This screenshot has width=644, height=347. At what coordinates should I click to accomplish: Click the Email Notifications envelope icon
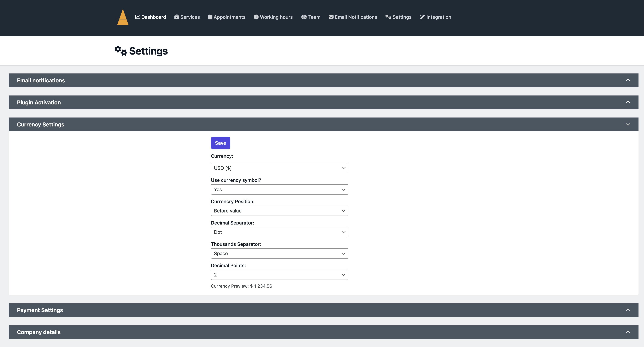pyautogui.click(x=331, y=17)
